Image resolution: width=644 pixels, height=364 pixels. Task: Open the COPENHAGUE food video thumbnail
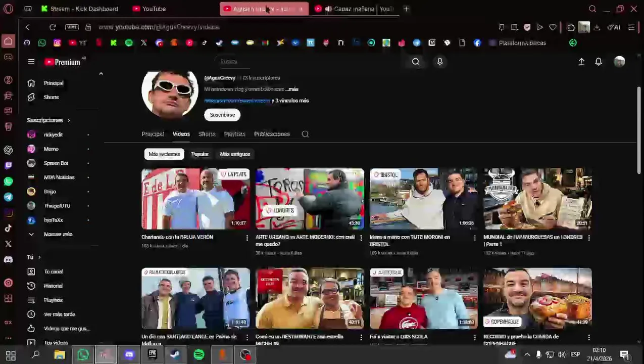tap(537, 298)
